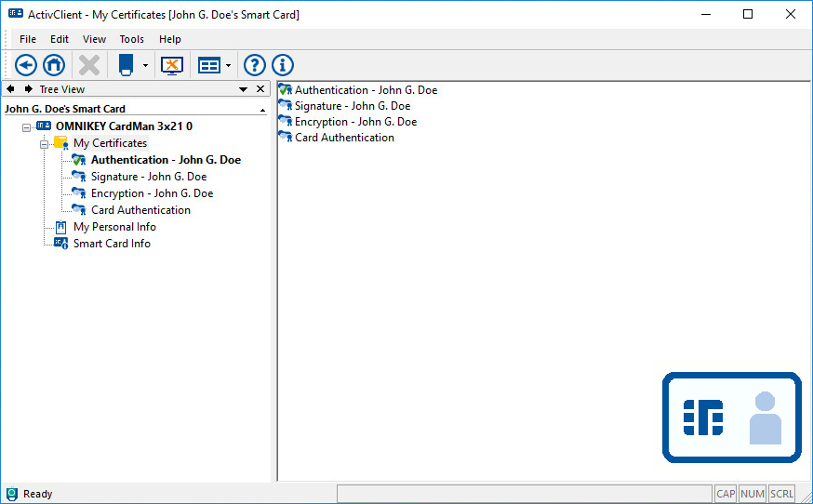Open the Tools menu
Screen dimensions: 813x504
click(x=131, y=39)
